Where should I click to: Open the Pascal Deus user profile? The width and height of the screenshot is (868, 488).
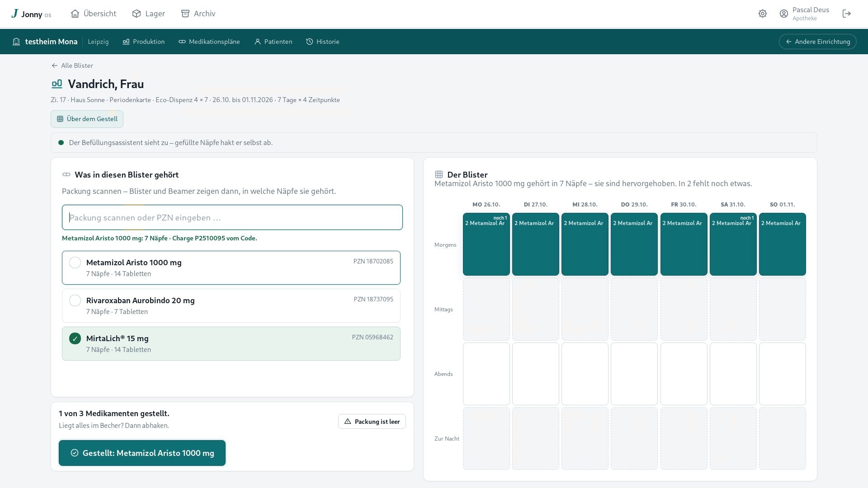pyautogui.click(x=804, y=14)
